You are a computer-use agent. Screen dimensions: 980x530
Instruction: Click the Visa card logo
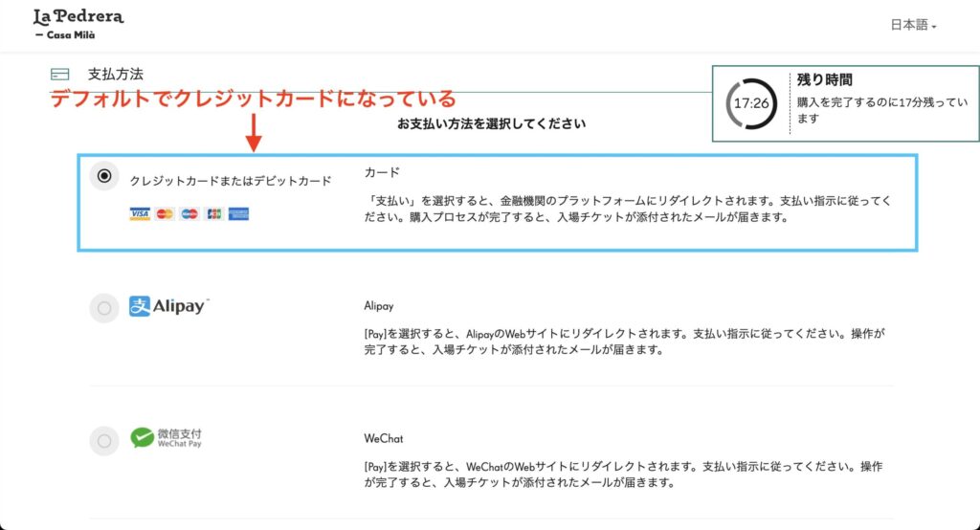(140, 214)
